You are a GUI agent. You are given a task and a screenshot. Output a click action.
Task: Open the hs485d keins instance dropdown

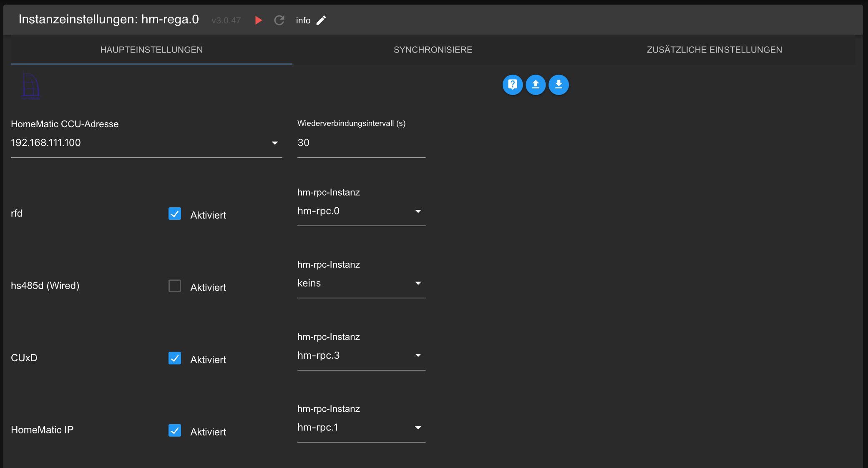[361, 283]
